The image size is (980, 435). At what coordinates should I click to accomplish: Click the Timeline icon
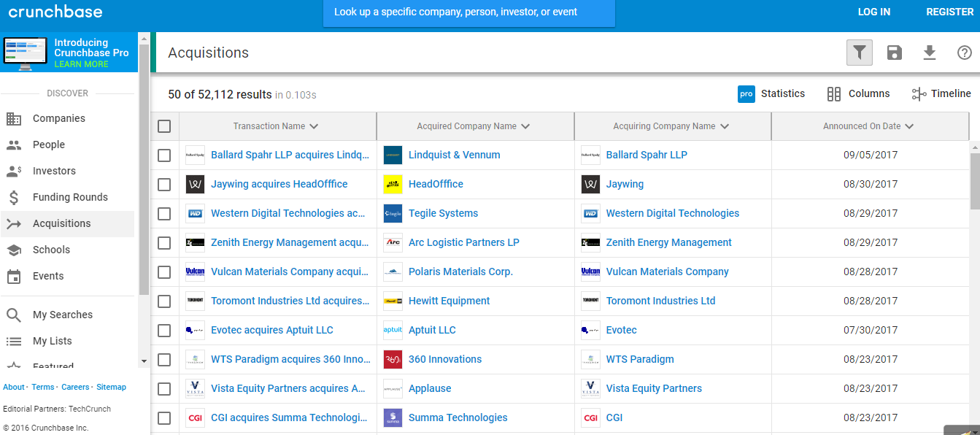click(x=919, y=93)
